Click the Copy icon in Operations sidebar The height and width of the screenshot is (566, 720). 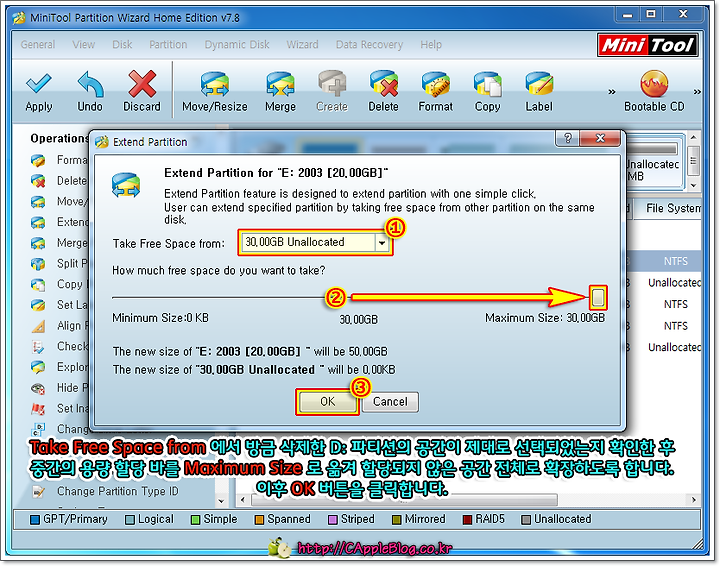[x=38, y=285]
